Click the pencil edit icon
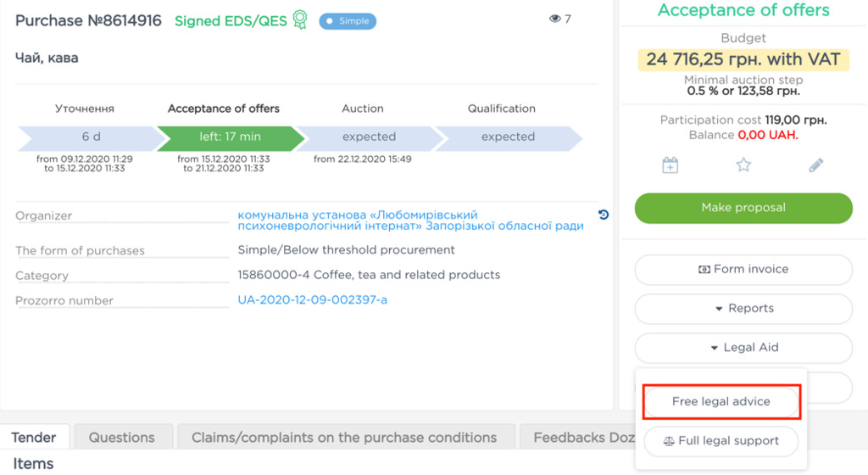This screenshot has height=475, width=868. pyautogui.click(x=816, y=165)
